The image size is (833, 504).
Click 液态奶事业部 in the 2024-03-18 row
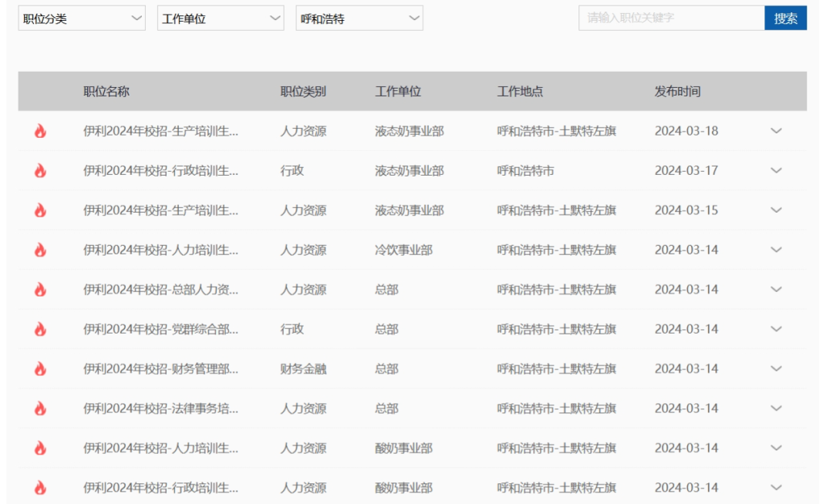tap(410, 131)
